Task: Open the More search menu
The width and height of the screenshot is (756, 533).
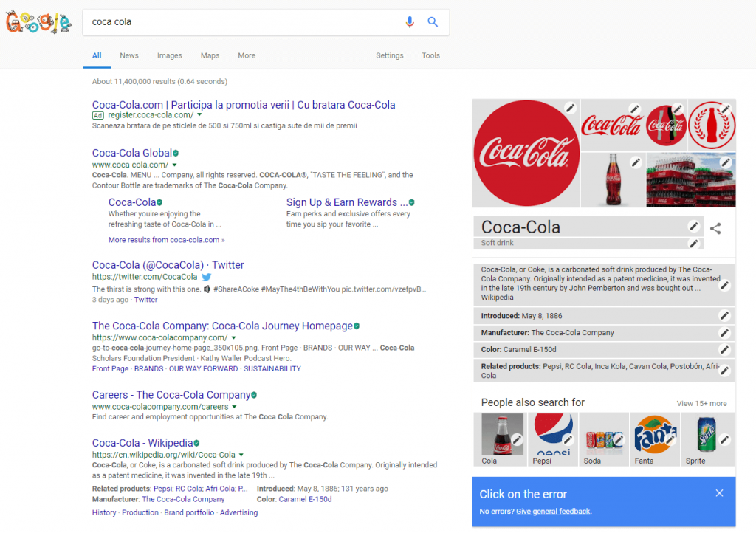Action: click(x=247, y=55)
